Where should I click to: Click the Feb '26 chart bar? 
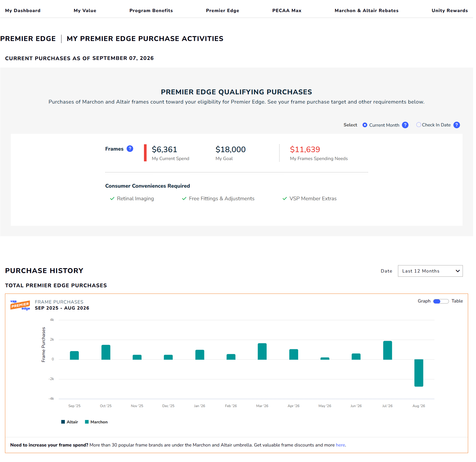[231, 357]
